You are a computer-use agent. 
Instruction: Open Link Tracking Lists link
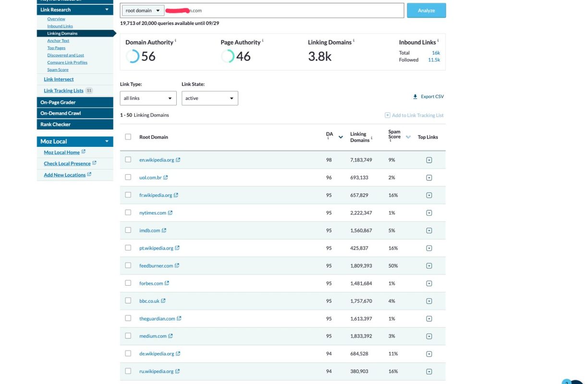pos(63,91)
